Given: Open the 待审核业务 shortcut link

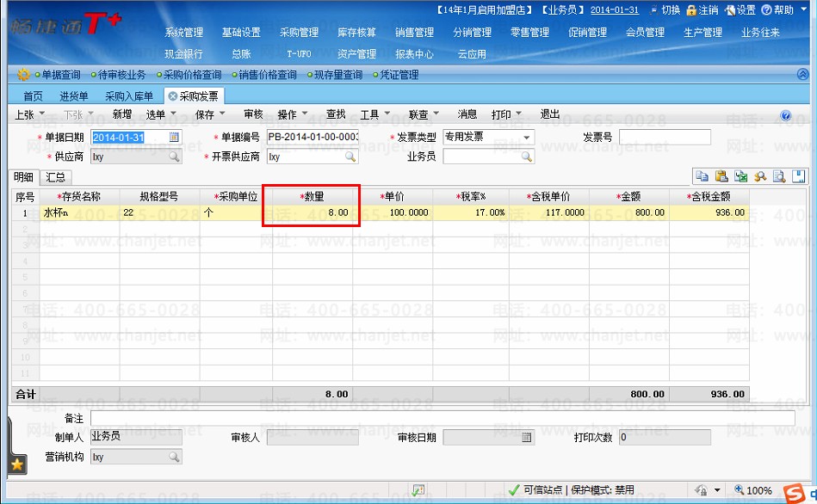Looking at the screenshot, I should pyautogui.click(x=122, y=75).
